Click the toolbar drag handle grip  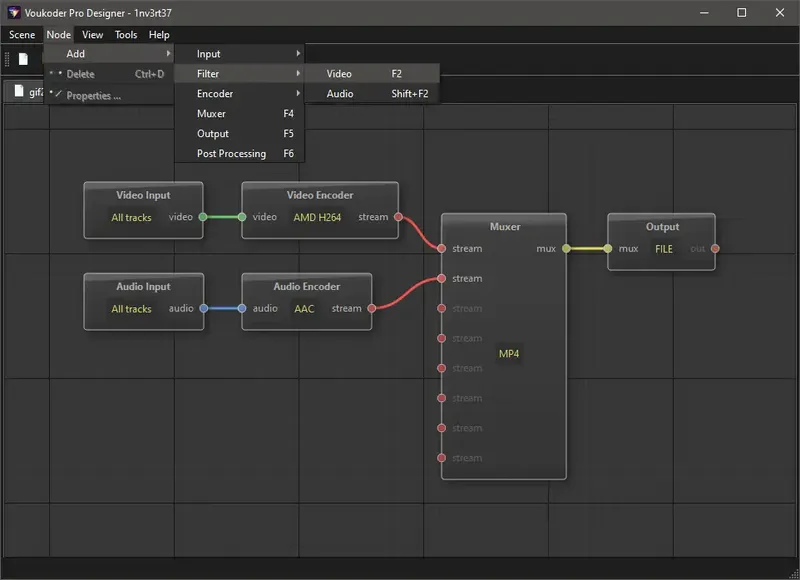(x=7, y=59)
